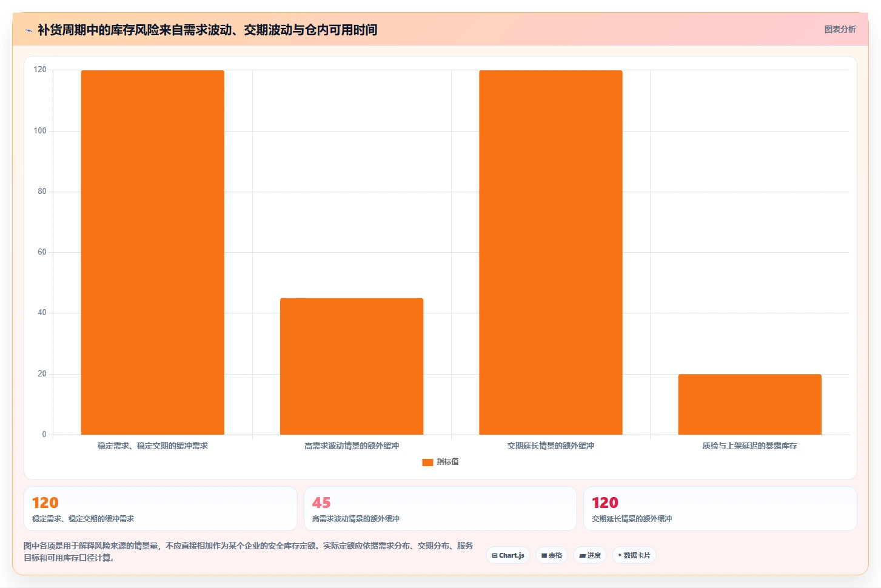Click the bar for 高需求波动情景的额外缓冲
The width and height of the screenshot is (881, 588).
pos(352,366)
